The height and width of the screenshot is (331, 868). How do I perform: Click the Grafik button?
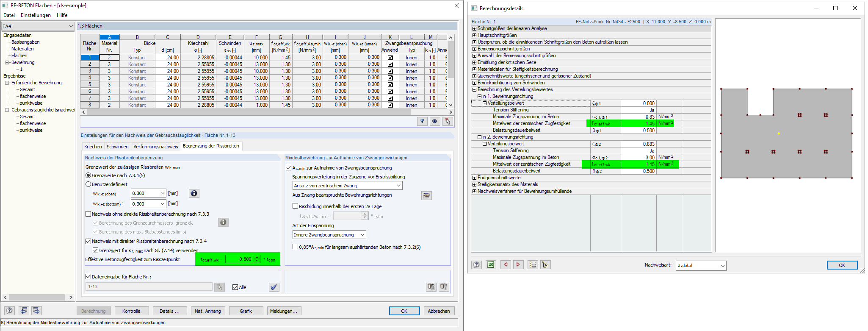[246, 311]
